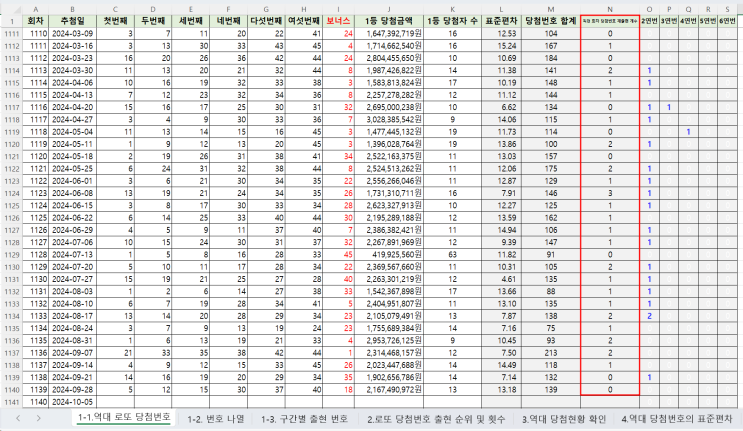Select the prize cell '2,167,490,972원'
743x431 pixels.
tap(389, 390)
